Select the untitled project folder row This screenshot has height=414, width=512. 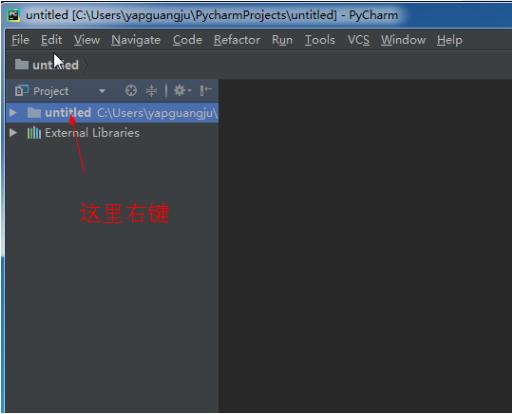112,113
